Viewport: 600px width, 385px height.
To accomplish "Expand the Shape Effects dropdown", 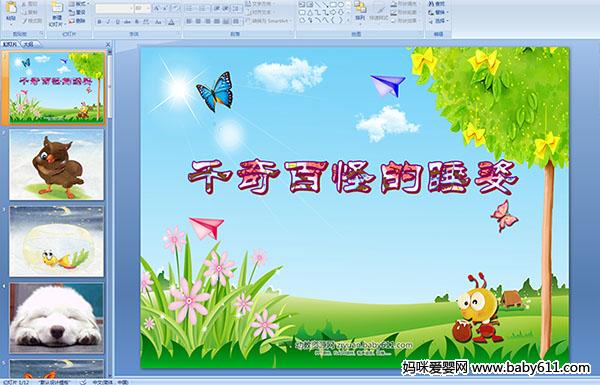I will [x=406, y=21].
